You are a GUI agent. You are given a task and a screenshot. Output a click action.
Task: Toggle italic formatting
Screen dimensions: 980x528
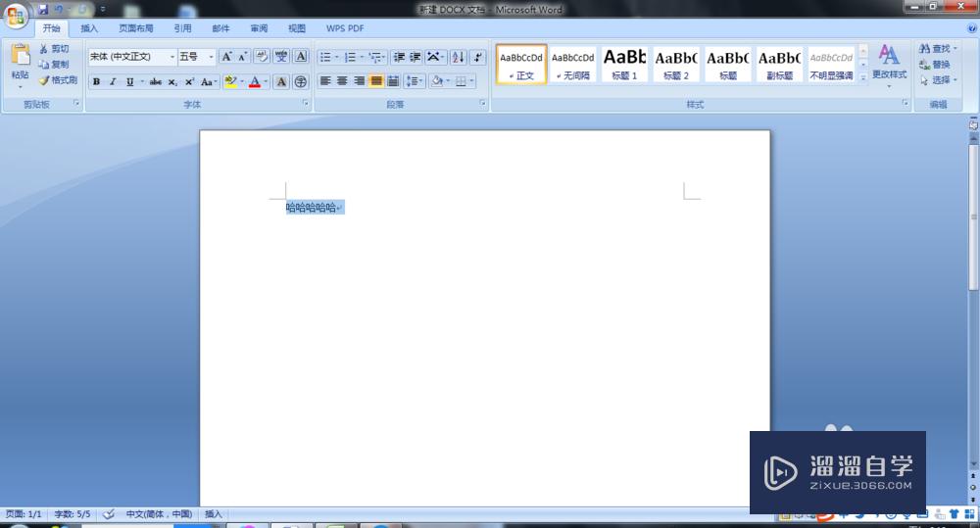pos(113,82)
